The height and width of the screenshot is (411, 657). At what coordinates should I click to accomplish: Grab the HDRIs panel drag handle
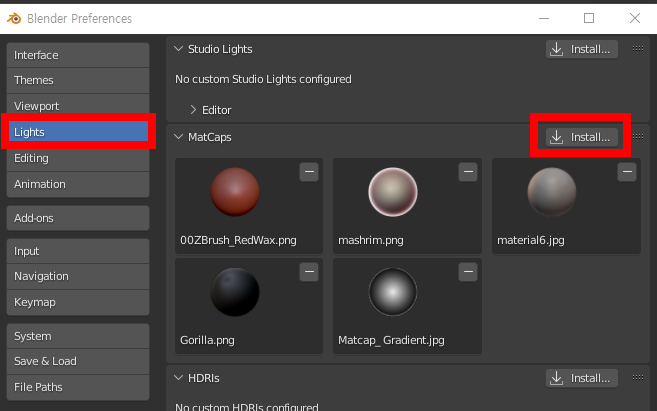coord(638,377)
